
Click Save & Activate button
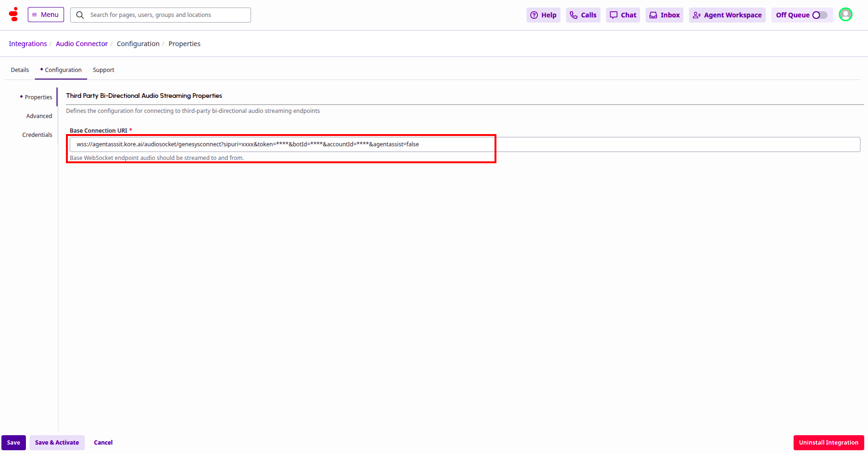57,443
